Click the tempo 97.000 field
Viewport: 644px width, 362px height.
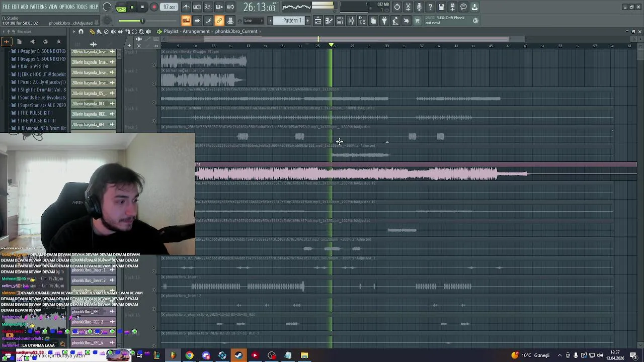(x=170, y=7)
